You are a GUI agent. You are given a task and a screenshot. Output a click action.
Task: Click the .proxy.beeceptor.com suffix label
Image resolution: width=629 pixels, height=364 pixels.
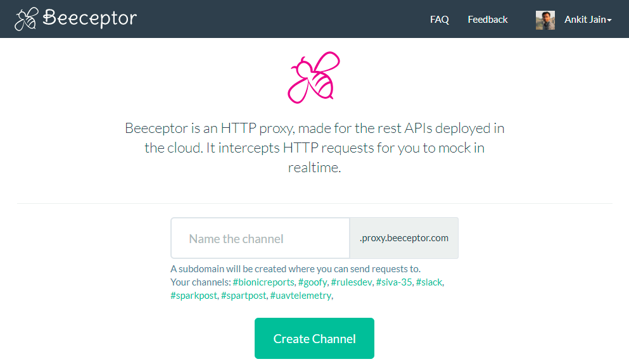[x=404, y=238]
